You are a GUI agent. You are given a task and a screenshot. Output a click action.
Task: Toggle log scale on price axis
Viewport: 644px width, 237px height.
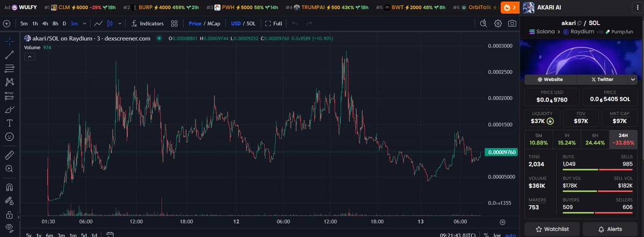click(496, 235)
